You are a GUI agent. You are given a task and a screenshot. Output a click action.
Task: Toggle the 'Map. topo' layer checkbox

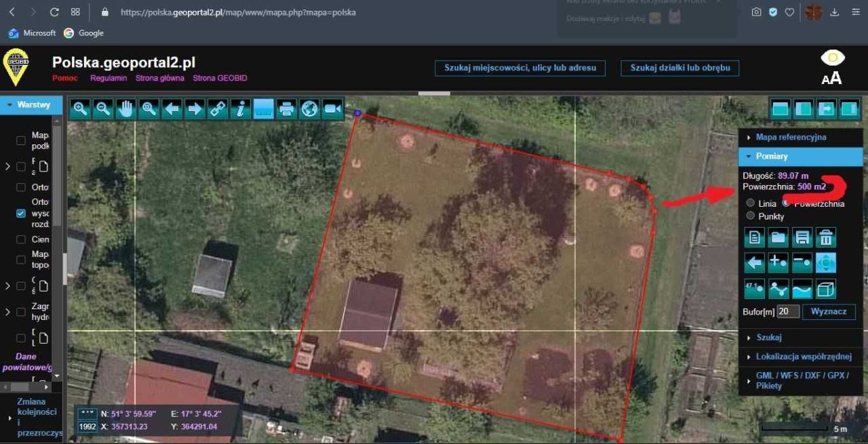(x=21, y=260)
